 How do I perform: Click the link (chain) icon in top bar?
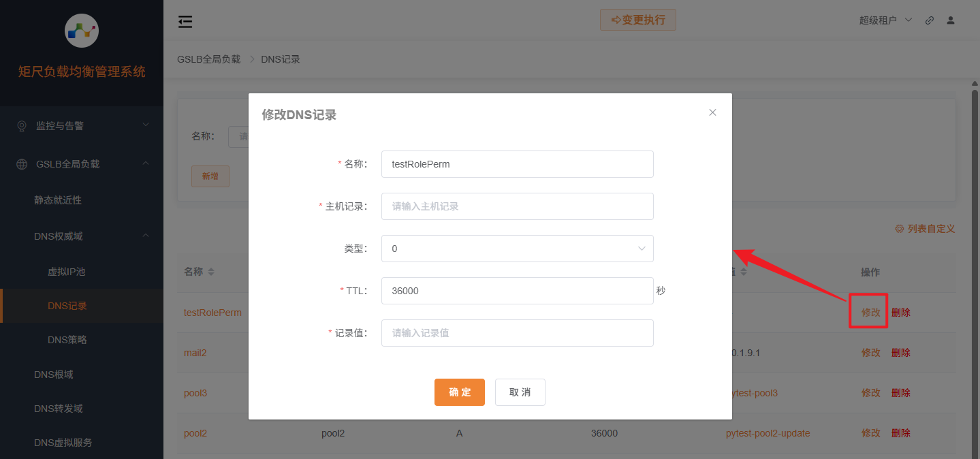929,20
